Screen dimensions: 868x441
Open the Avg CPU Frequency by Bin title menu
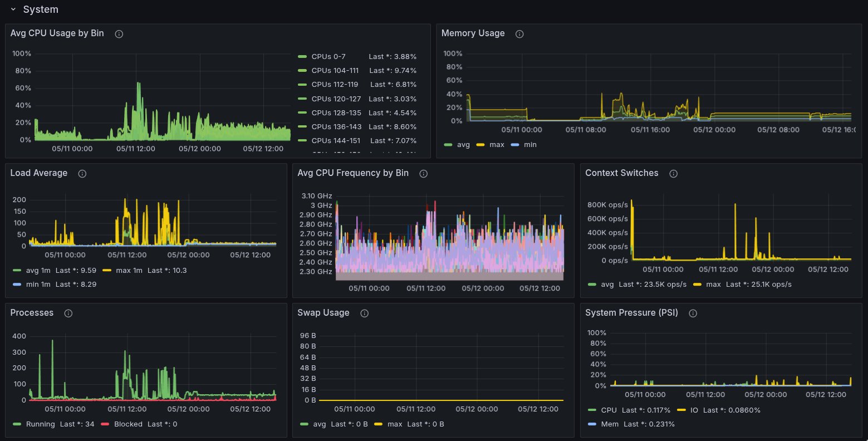tap(353, 173)
